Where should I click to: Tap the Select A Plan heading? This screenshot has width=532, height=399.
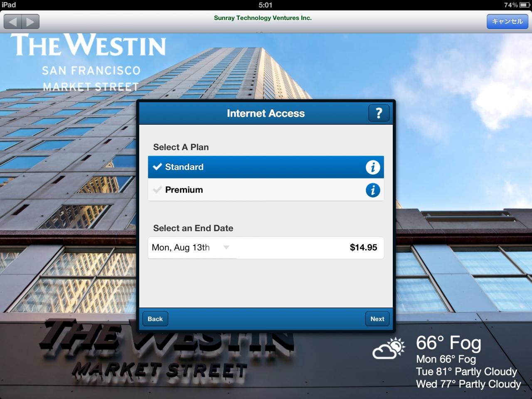pyautogui.click(x=181, y=147)
